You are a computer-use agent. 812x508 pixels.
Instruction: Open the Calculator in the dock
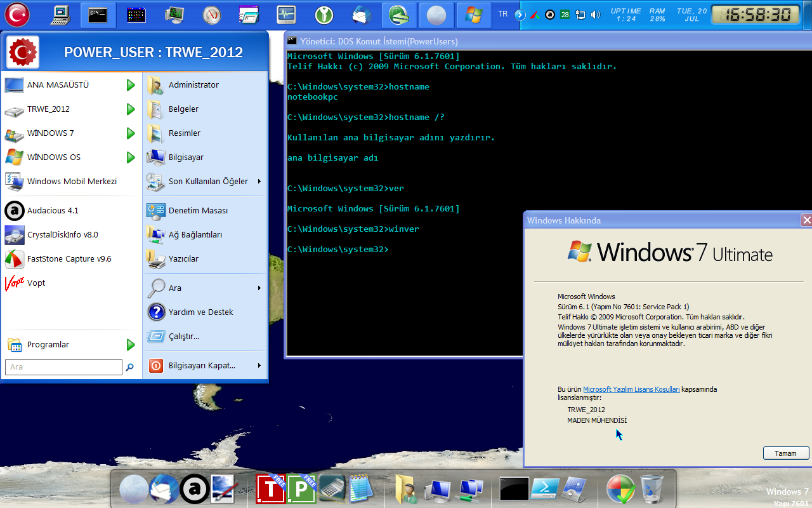point(332,489)
